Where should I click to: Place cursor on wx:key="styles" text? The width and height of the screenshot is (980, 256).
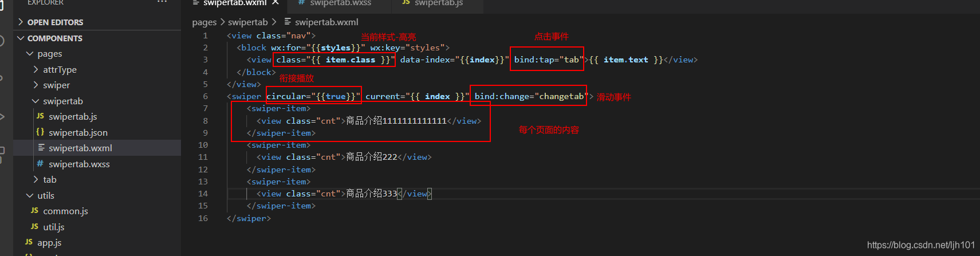click(407, 48)
